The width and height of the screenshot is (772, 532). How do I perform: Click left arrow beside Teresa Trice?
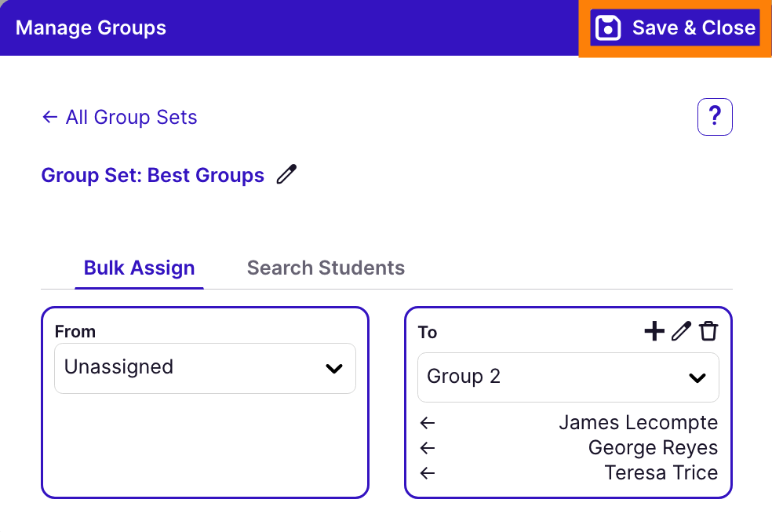click(x=428, y=473)
